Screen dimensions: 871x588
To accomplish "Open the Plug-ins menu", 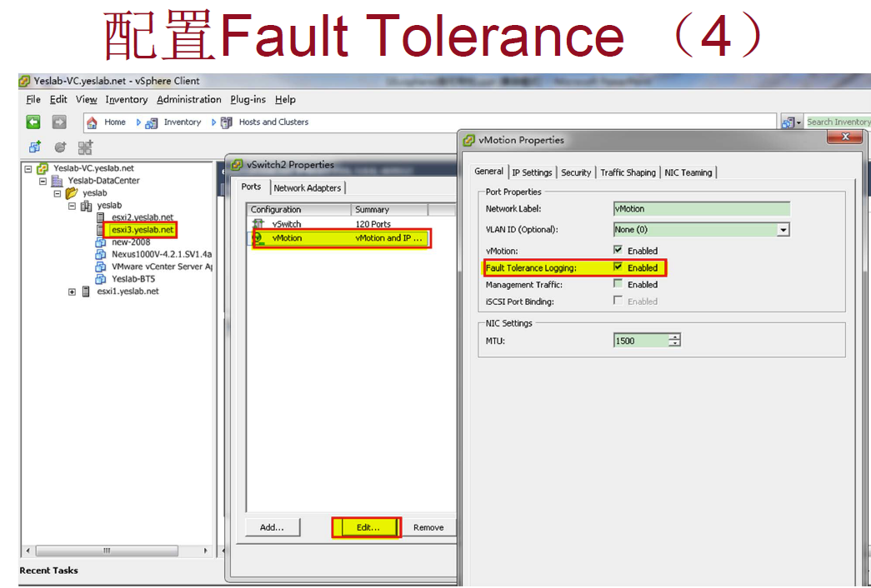I will (248, 99).
